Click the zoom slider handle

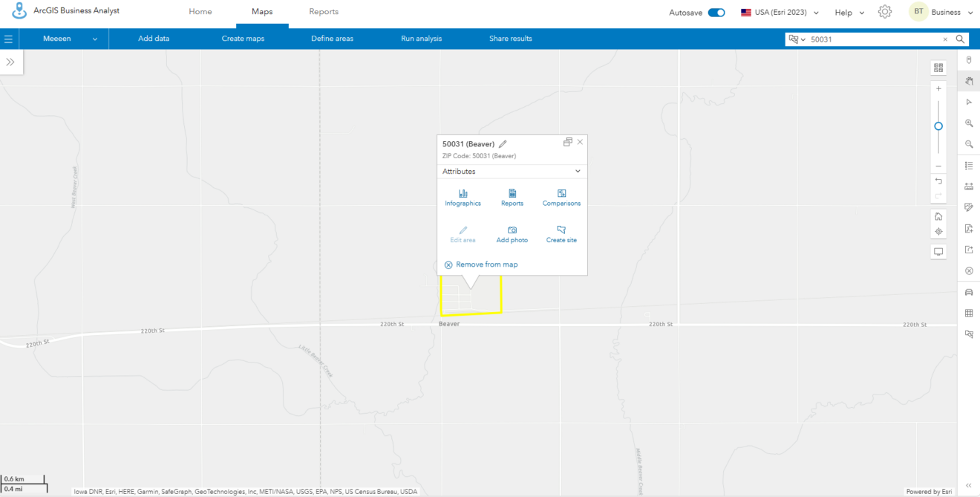tap(938, 126)
